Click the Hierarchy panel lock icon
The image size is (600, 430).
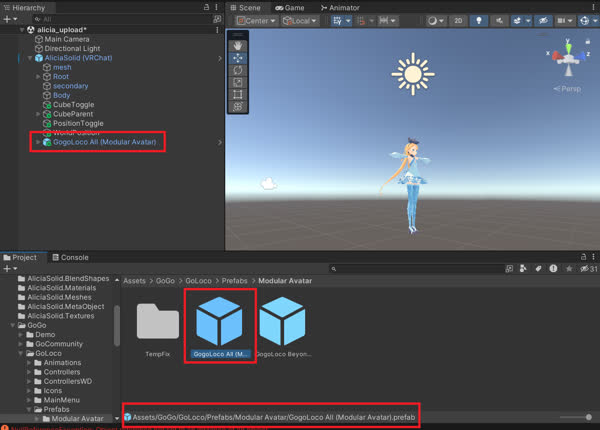(206, 7)
